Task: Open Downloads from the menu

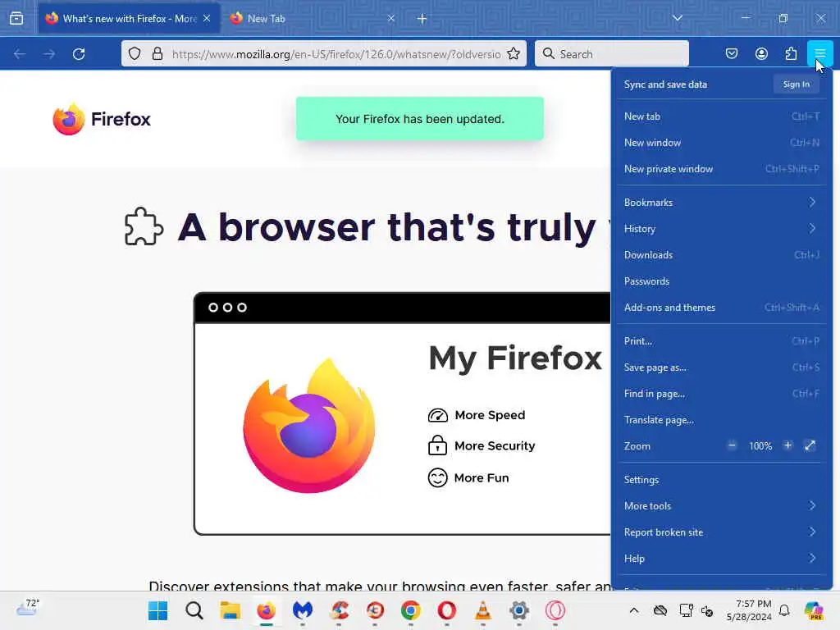Action: [722, 255]
